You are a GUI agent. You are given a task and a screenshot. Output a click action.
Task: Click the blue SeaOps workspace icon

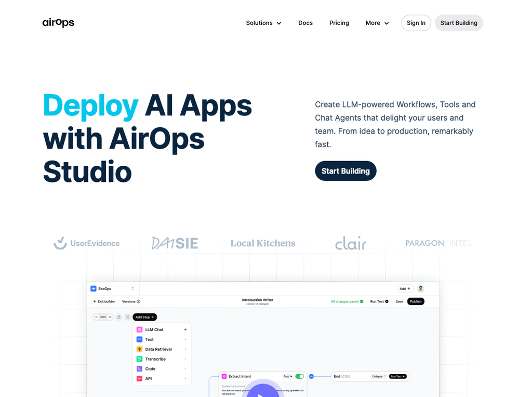click(94, 288)
